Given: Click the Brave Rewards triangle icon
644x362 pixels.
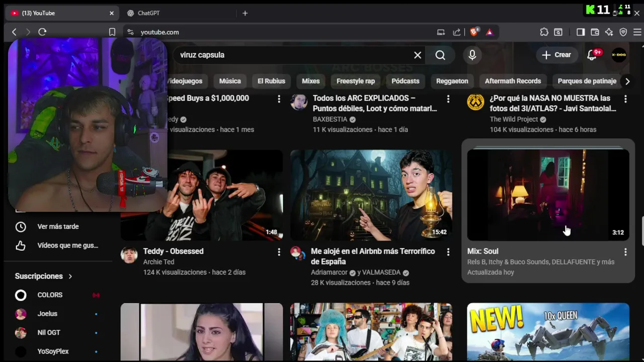Looking at the screenshot, I should pyautogui.click(x=490, y=32).
